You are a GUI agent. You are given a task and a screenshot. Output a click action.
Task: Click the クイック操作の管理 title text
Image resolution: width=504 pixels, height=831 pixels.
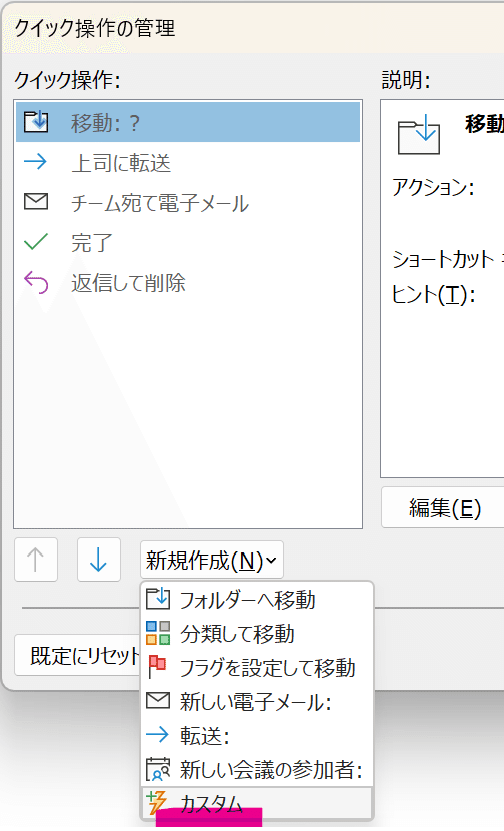click(x=94, y=28)
